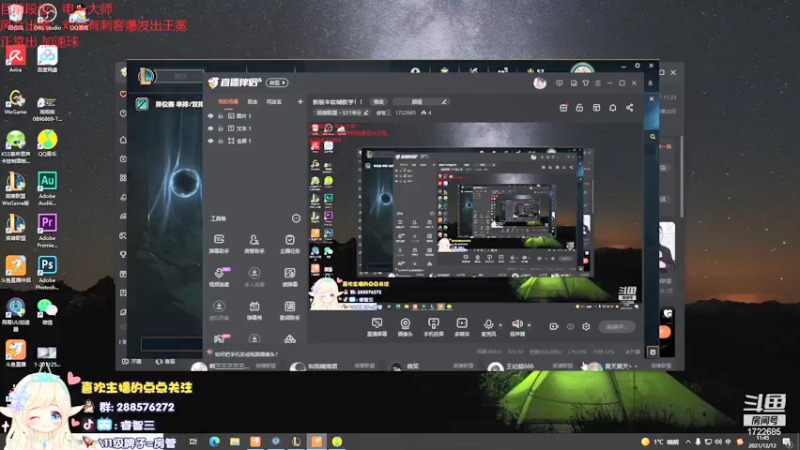The width and height of the screenshot is (800, 450).
Task: Open the Adobe Audition desktop shortcut
Action: [47, 188]
